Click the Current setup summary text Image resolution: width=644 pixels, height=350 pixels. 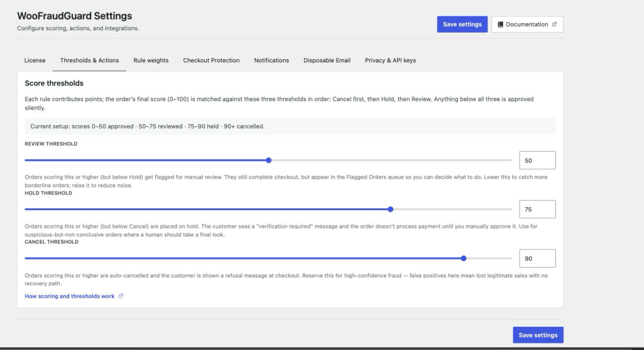click(147, 127)
